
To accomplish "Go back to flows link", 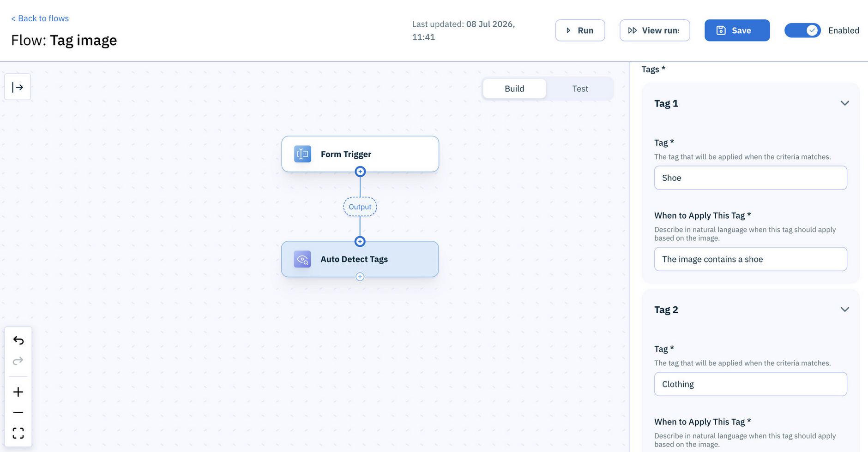I will click(40, 18).
